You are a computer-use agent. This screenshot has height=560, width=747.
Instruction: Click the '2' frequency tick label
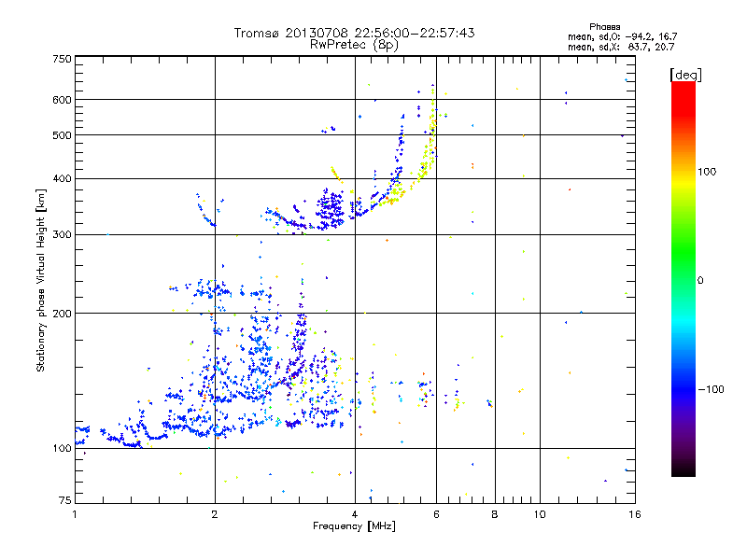(215, 514)
